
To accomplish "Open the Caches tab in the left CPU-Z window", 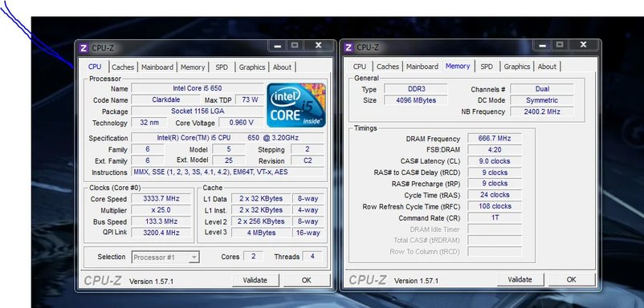I will 123,67.
